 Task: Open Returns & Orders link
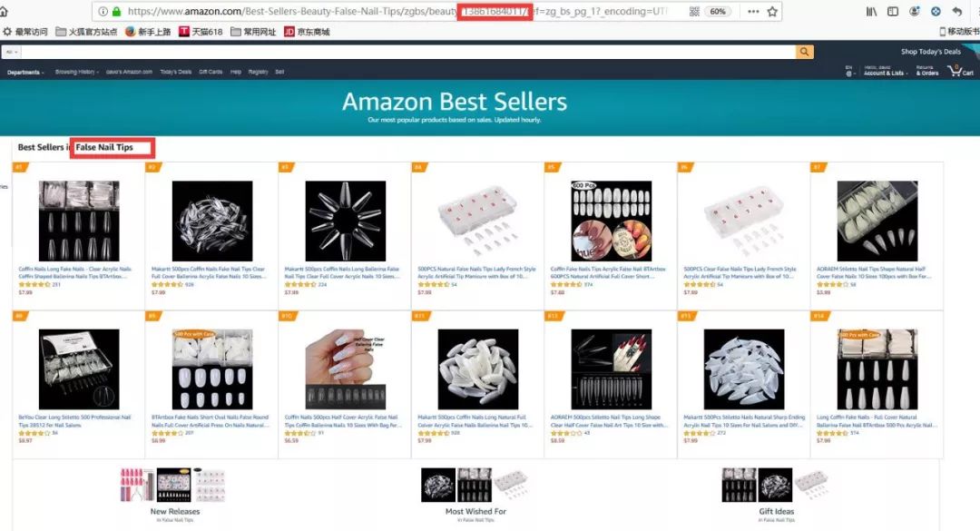click(926, 71)
